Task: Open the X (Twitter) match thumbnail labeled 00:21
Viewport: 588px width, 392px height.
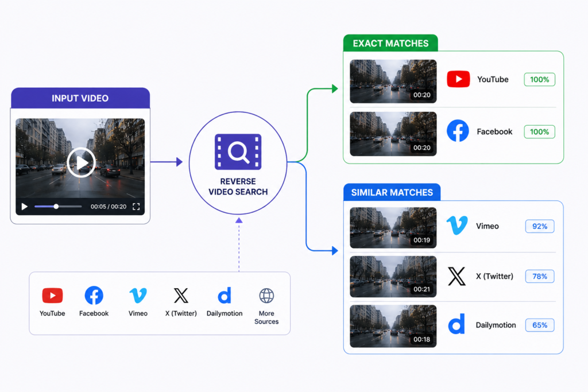Action: [393, 277]
